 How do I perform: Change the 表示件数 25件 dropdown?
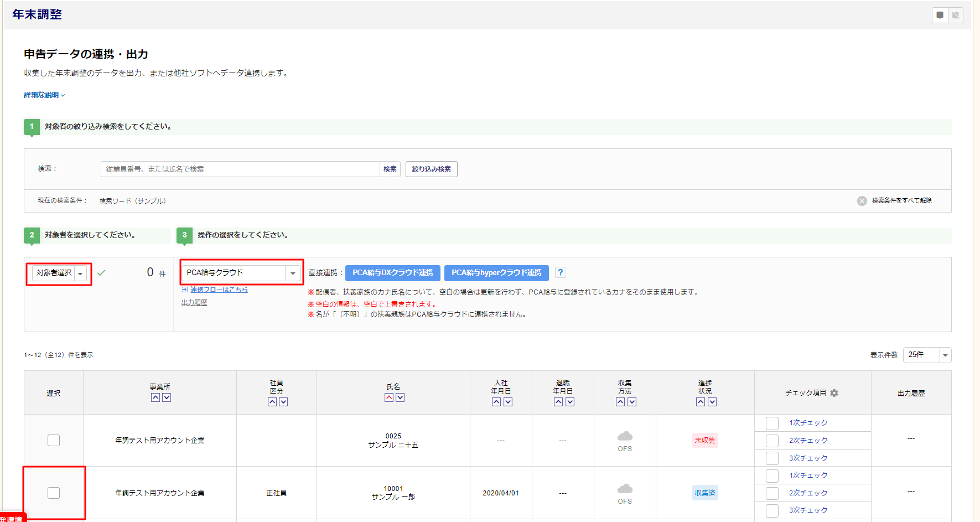coord(927,355)
